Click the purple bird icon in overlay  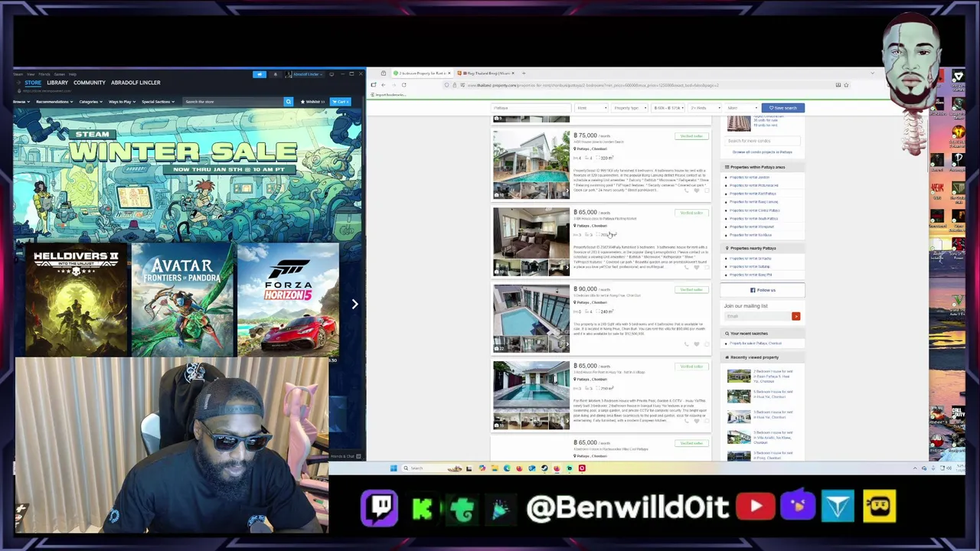click(798, 507)
